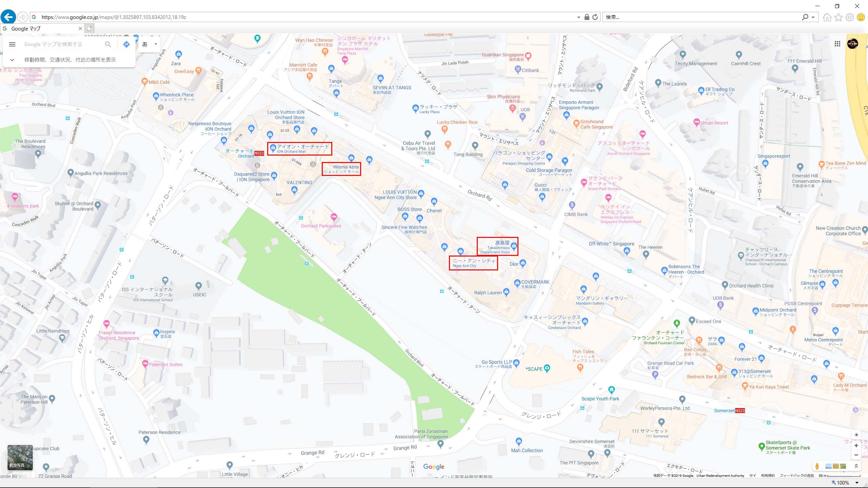
Task: Open directions with the blue arrow icon
Action: (126, 44)
